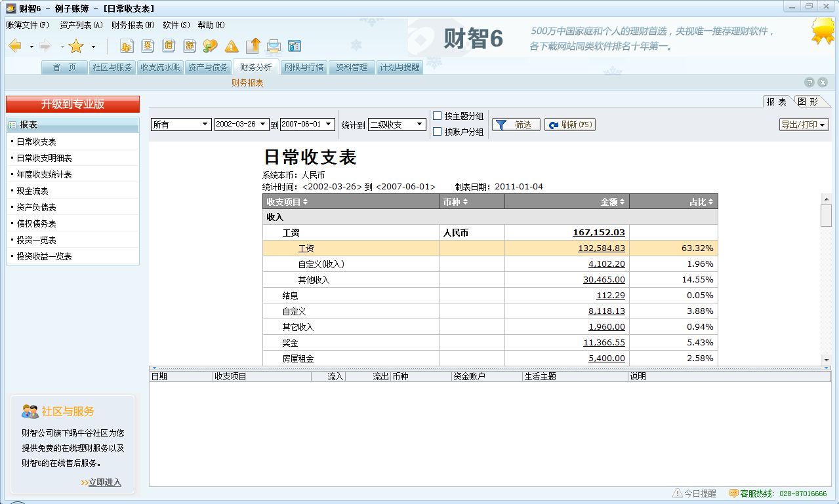
Task: Open favorites star dropdown arrow
Action: coord(93,47)
